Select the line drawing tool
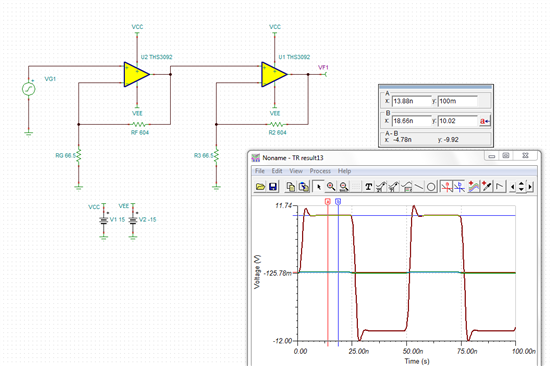This screenshot has width=550, height=366. [419, 187]
